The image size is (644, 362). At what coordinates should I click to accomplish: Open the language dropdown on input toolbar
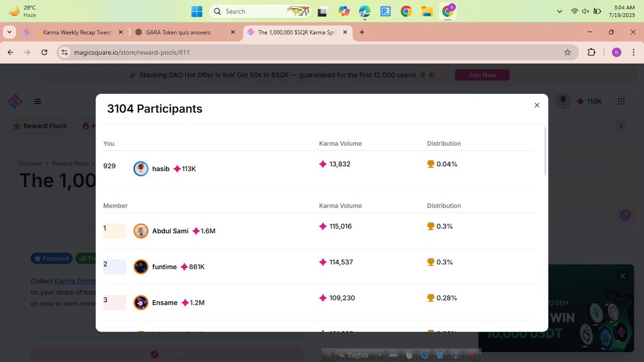(x=379, y=355)
